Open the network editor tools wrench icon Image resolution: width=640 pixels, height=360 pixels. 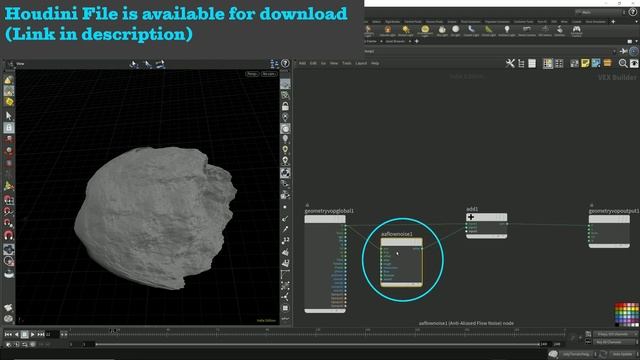tap(510, 63)
